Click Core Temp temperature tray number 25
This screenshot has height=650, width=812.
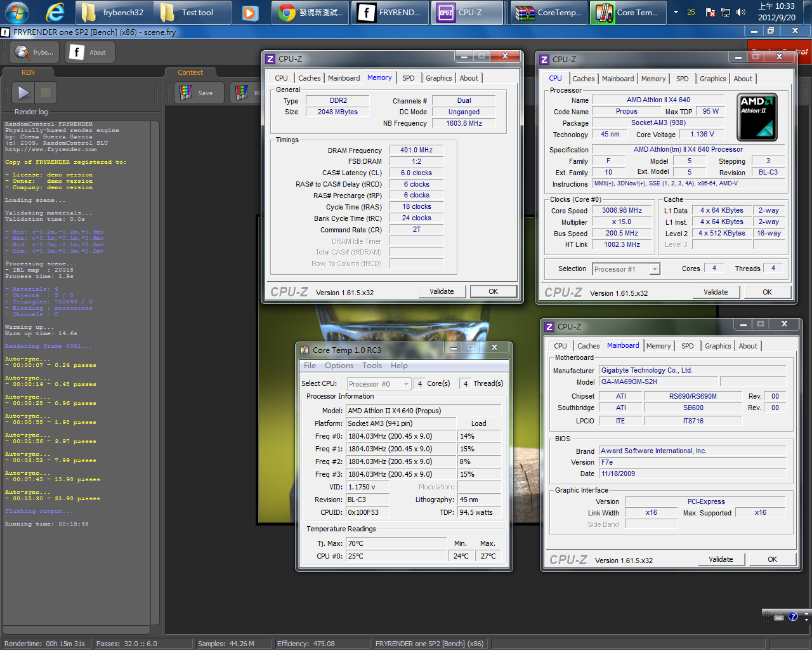[691, 12]
